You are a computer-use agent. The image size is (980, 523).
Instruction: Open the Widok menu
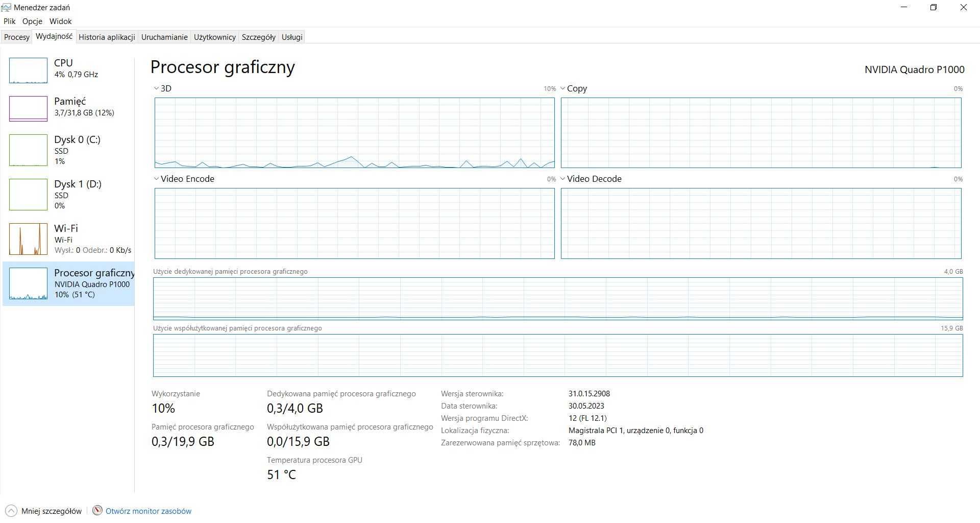[x=60, y=21]
